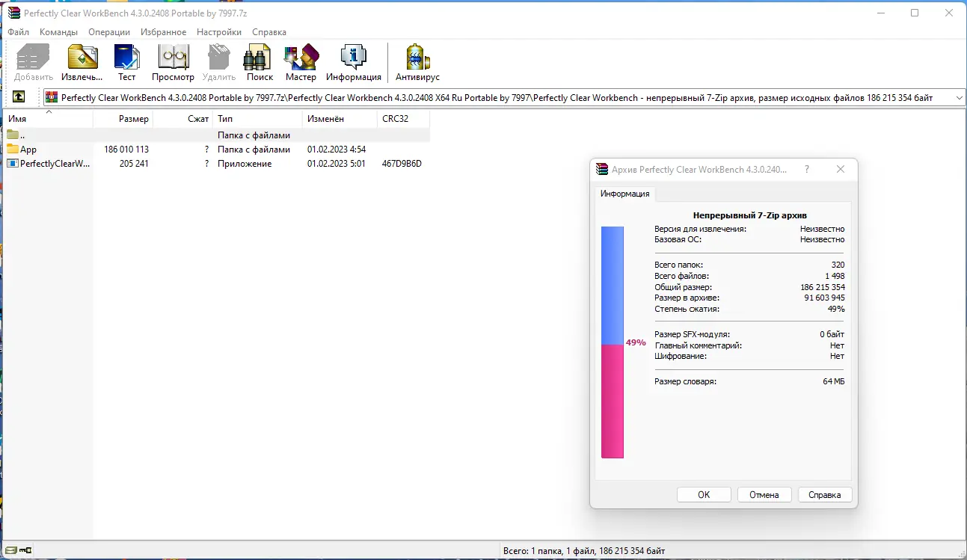Viewport: 967px width, 560px height.
Task: Close the archive information dialog with X
Action: click(x=841, y=170)
